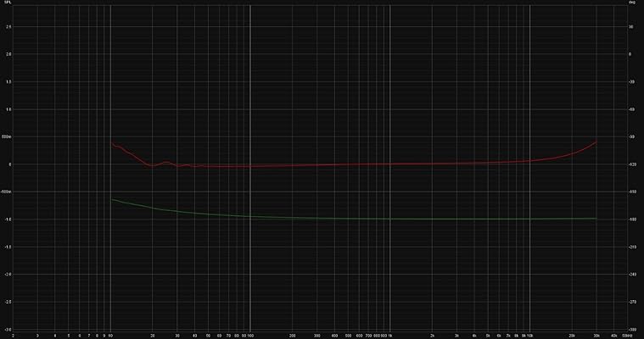644x339 pixels.
Task: Click the -90 value on degree axis
Action: 631,136
